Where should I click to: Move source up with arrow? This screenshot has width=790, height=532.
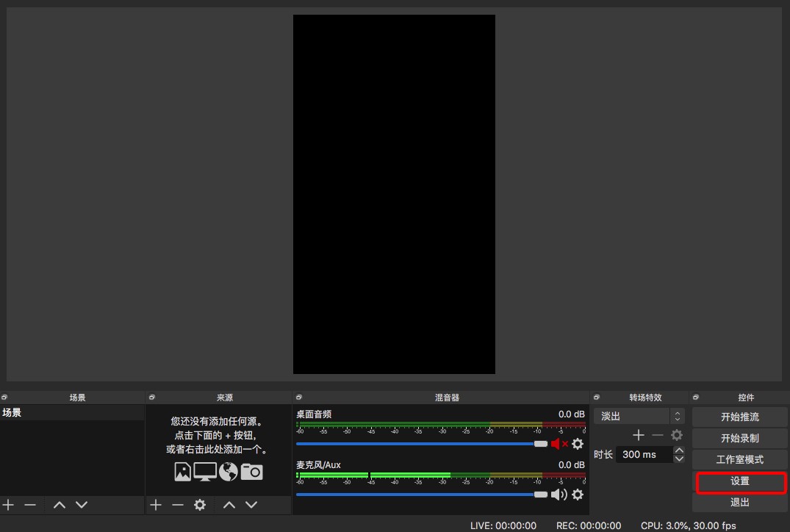point(229,504)
